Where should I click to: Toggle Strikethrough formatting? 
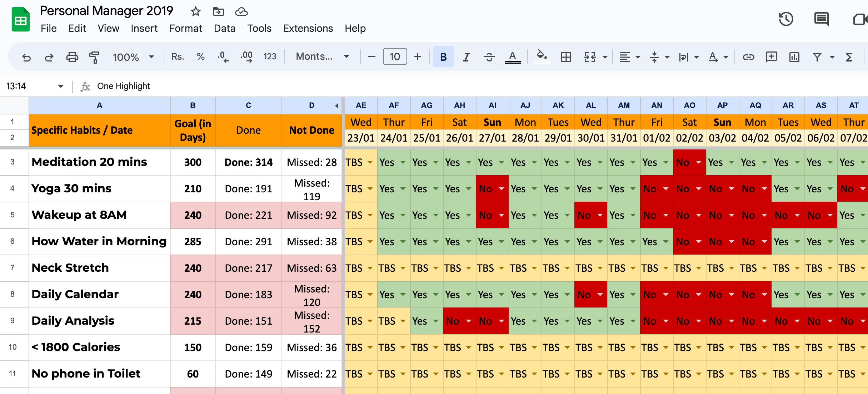click(x=489, y=57)
